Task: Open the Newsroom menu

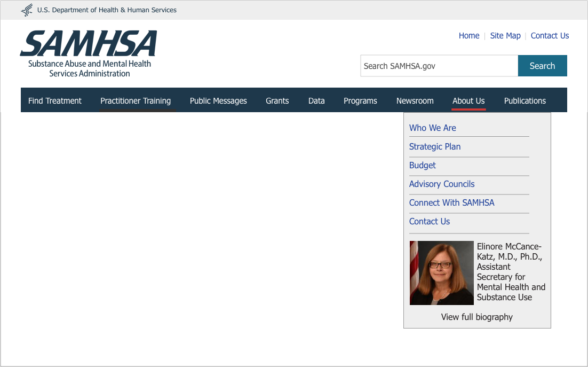Action: 415,100
